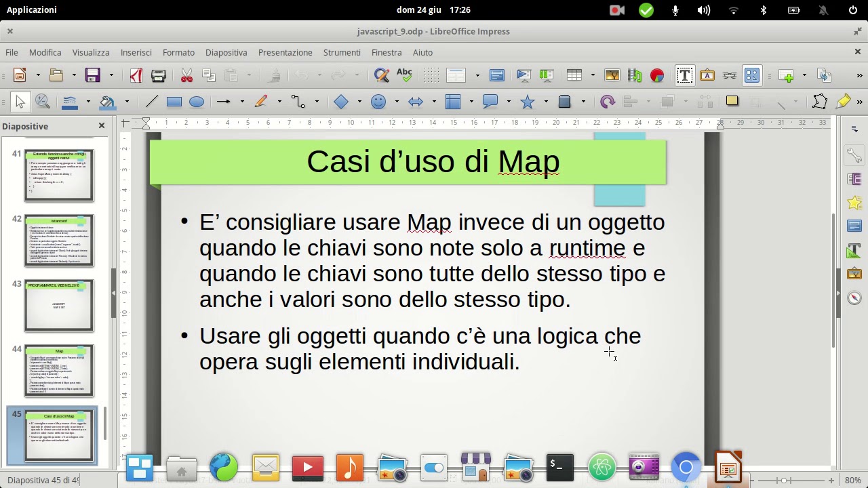Insert an image from toolbar

(612, 75)
